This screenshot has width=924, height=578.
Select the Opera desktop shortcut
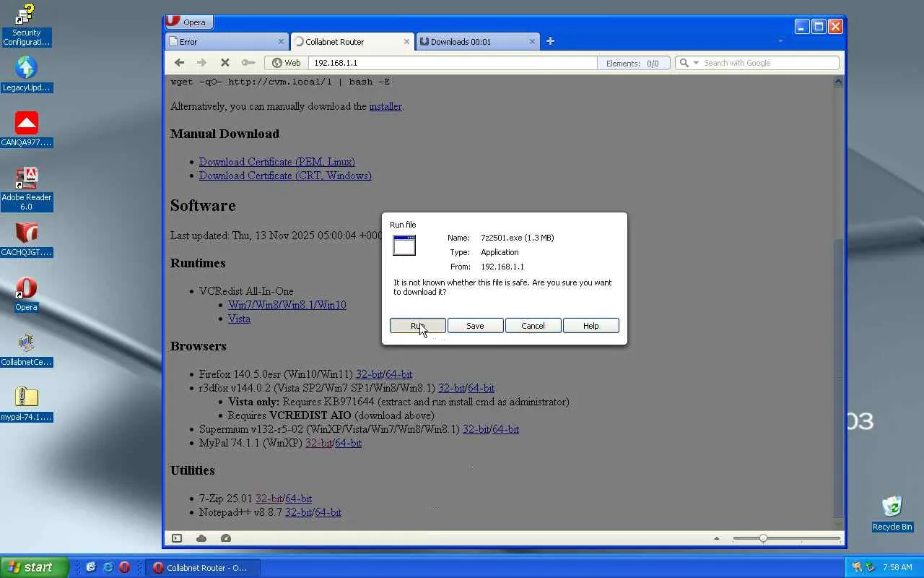26,294
